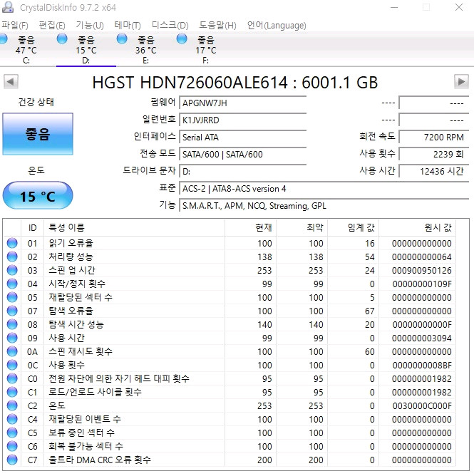This screenshot has height=476, width=474.
Task: Click status orb for attribute C0 row
Action: (12, 378)
